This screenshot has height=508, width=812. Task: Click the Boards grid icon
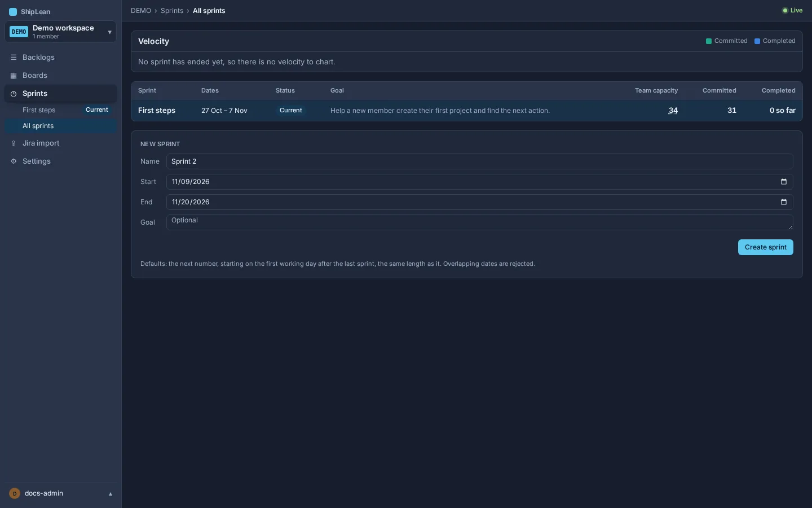pyautogui.click(x=14, y=76)
